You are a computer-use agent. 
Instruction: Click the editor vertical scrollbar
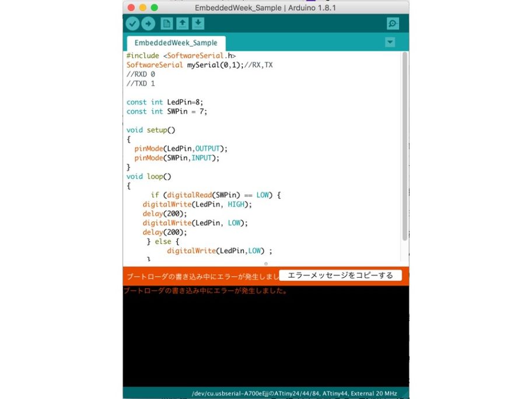pos(404,146)
